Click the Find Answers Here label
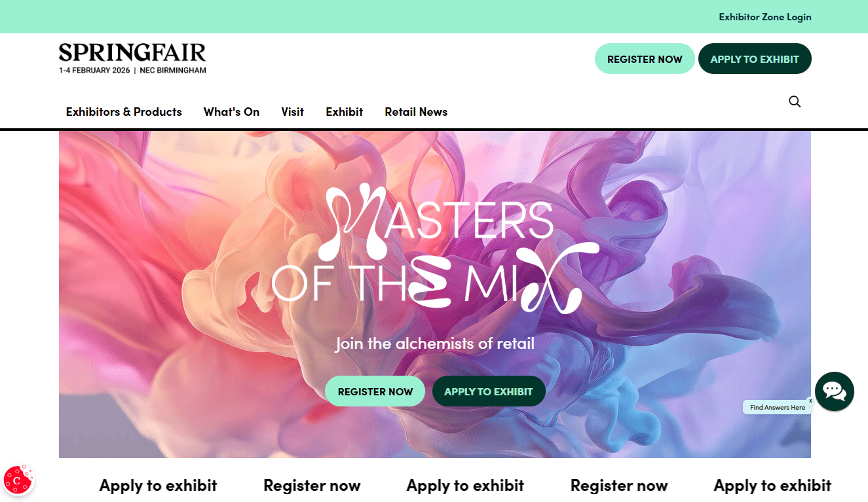Viewport: 868px width, 502px height. 778,407
